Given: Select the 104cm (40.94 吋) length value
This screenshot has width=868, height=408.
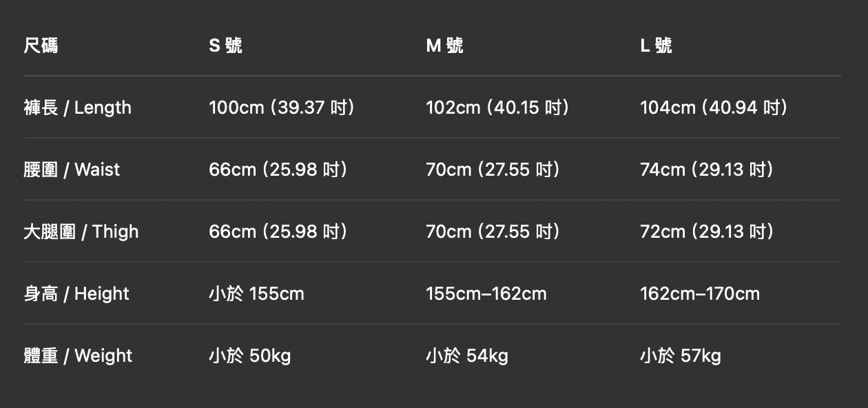Looking at the screenshot, I should [714, 108].
